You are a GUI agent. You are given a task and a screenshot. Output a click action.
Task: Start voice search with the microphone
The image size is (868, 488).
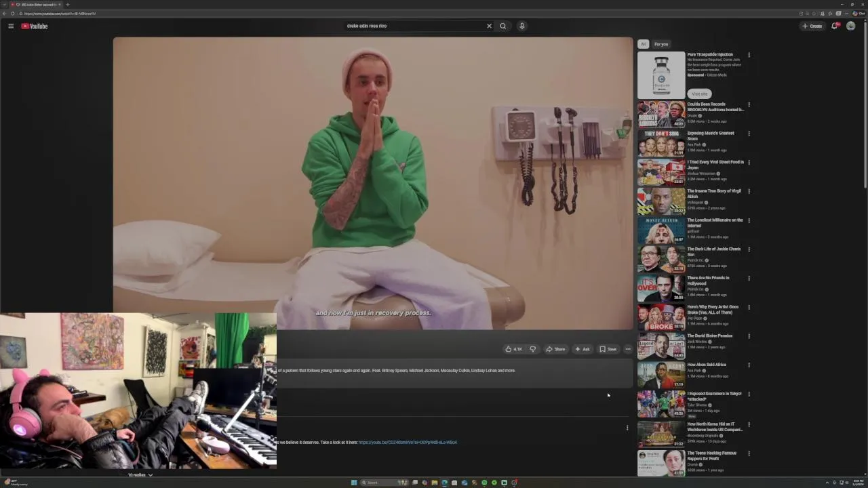tap(521, 26)
